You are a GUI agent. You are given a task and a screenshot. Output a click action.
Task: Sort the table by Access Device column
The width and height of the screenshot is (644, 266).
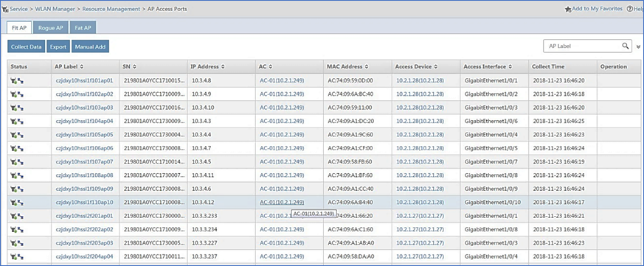point(435,66)
